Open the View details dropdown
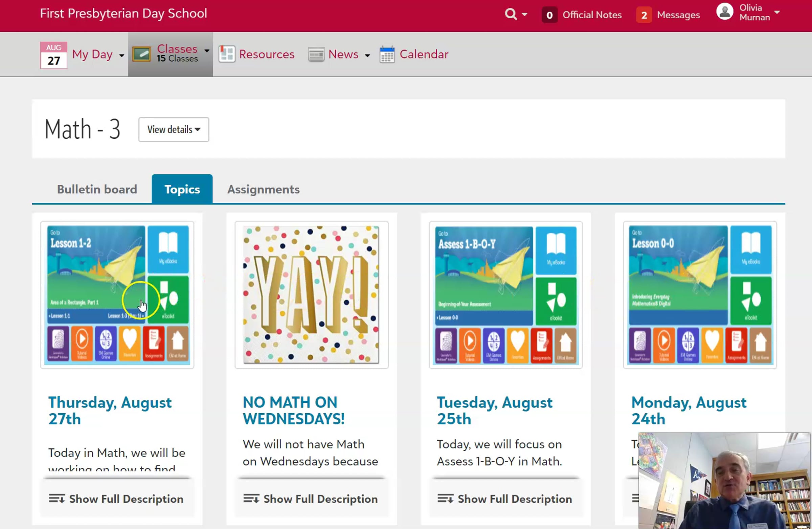 click(x=174, y=130)
